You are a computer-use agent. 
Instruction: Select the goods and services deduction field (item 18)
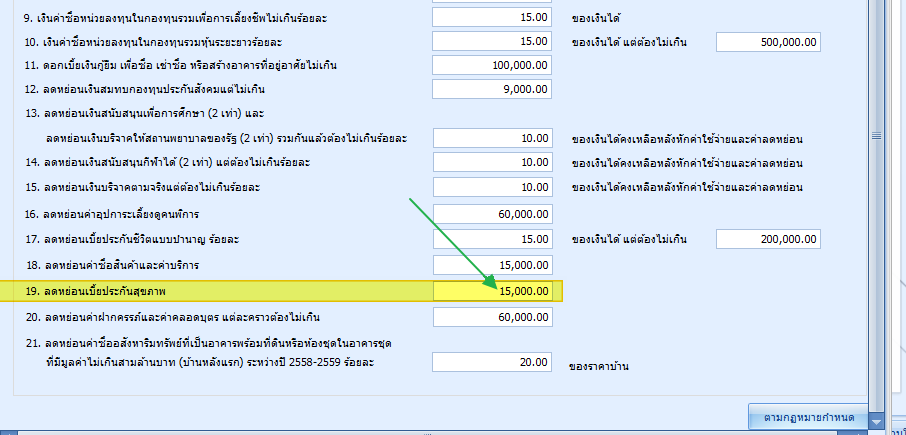click(x=493, y=265)
